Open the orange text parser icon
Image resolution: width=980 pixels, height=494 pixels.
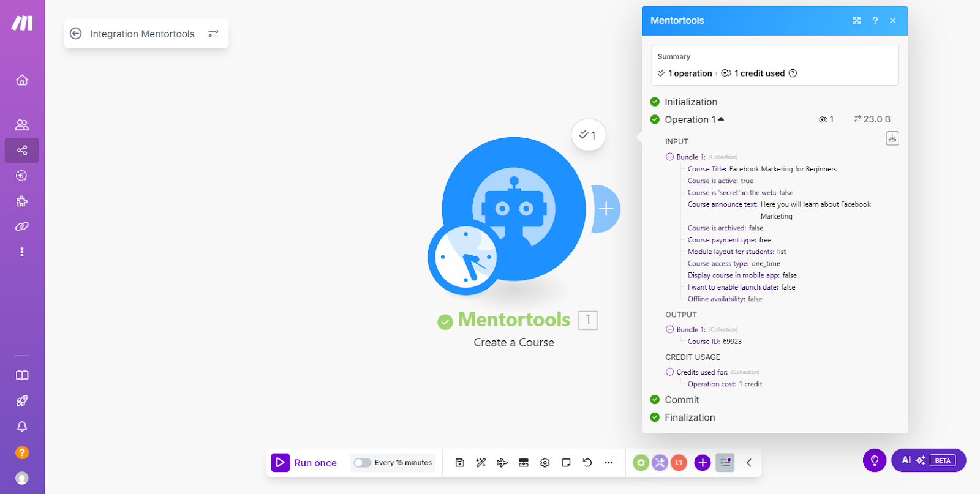(679, 463)
